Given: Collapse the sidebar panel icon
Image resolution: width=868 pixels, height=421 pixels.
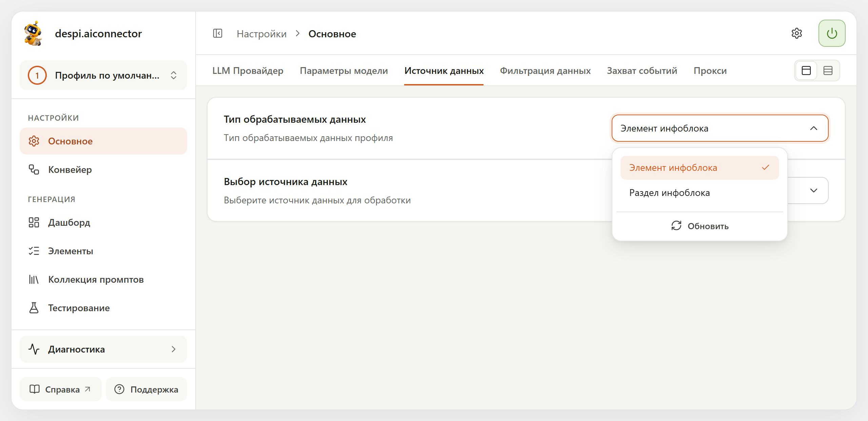Looking at the screenshot, I should (x=218, y=34).
